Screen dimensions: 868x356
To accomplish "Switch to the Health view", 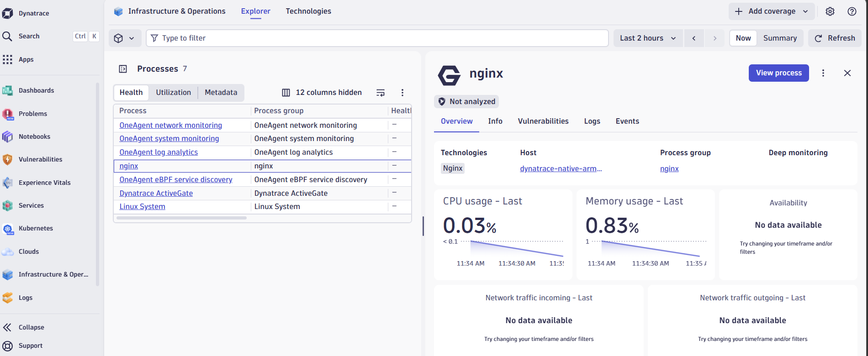I will coord(131,93).
